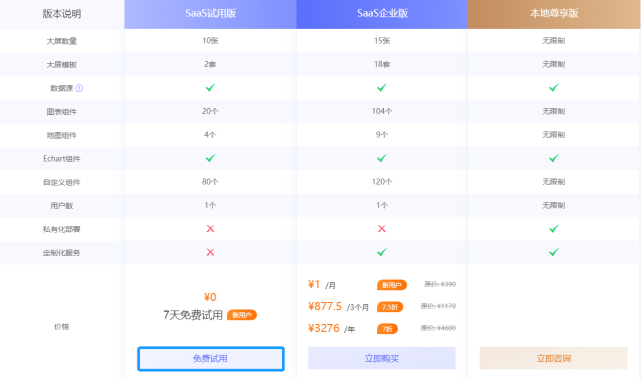Click the green check for 私有化部署 under 本地尊享版
This screenshot has width=641, height=379.
(x=554, y=229)
